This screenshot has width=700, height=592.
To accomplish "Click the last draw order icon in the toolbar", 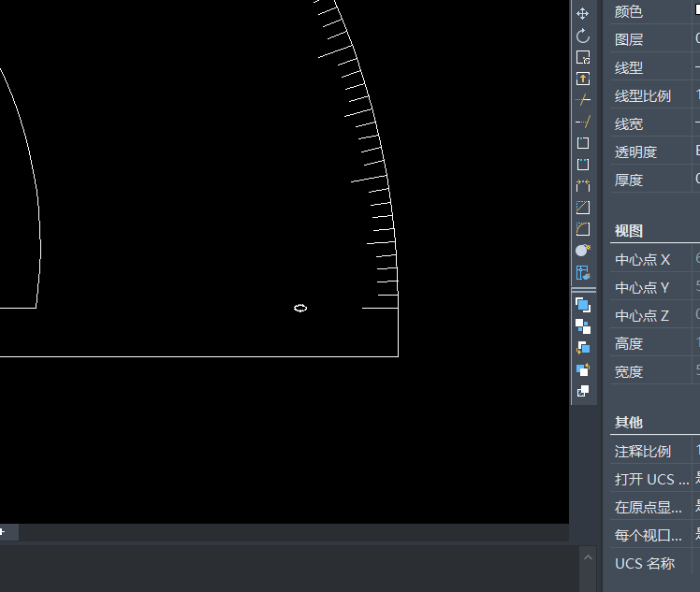I will tap(583, 391).
